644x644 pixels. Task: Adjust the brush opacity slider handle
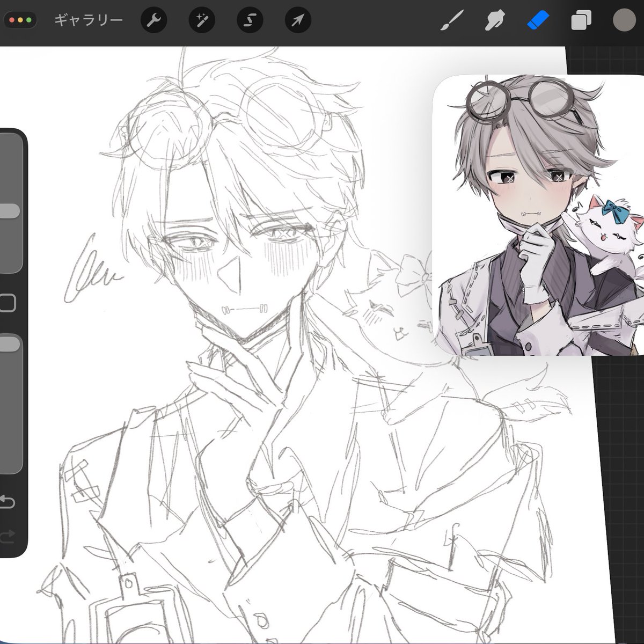tap(9, 344)
